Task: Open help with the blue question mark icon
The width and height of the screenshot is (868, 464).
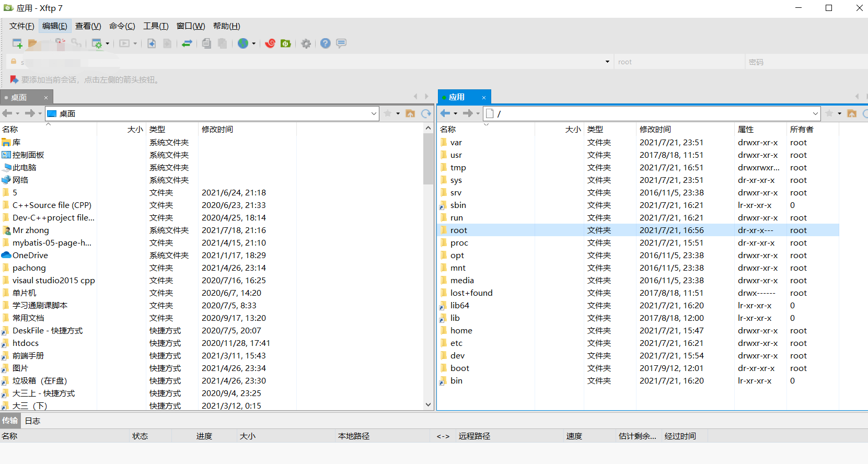Action: tap(326, 43)
